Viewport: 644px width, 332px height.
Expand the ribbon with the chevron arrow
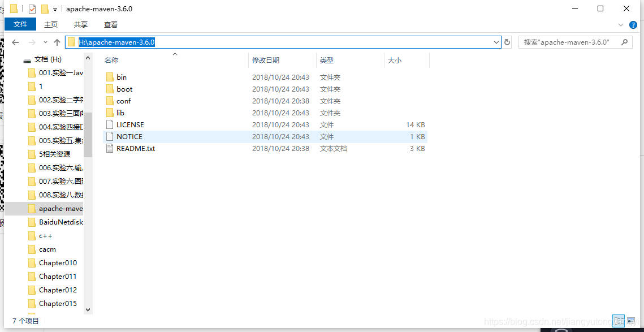621,25
